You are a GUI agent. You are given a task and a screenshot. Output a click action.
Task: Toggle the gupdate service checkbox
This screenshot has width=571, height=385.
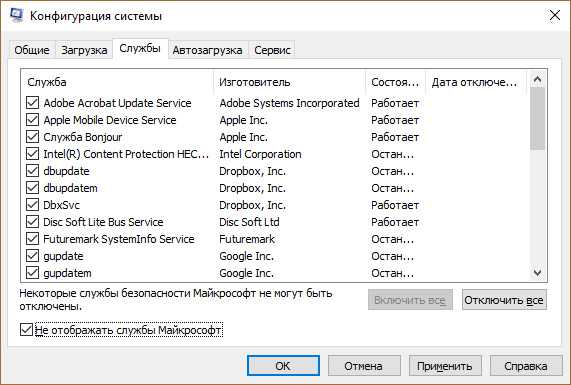(x=32, y=256)
